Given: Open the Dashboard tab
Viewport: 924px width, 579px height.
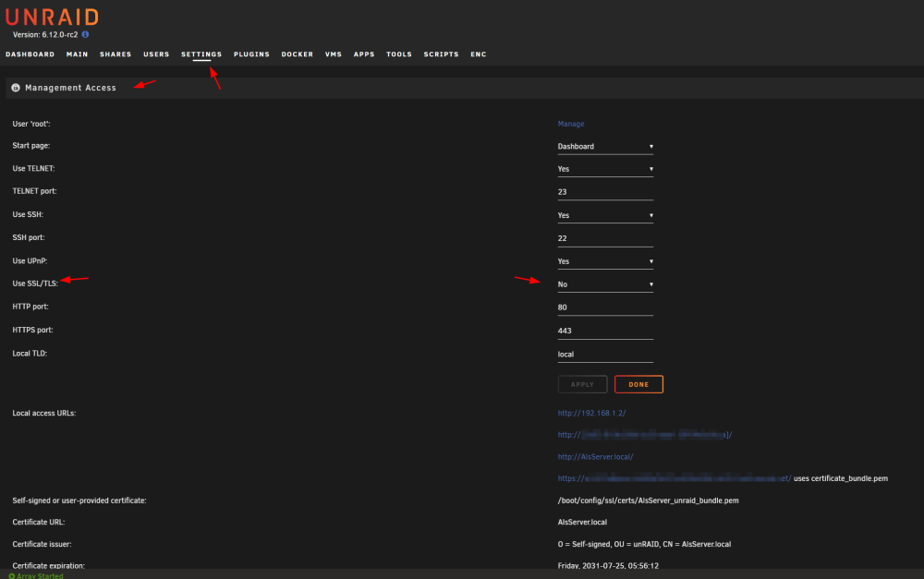Looking at the screenshot, I should [30, 54].
